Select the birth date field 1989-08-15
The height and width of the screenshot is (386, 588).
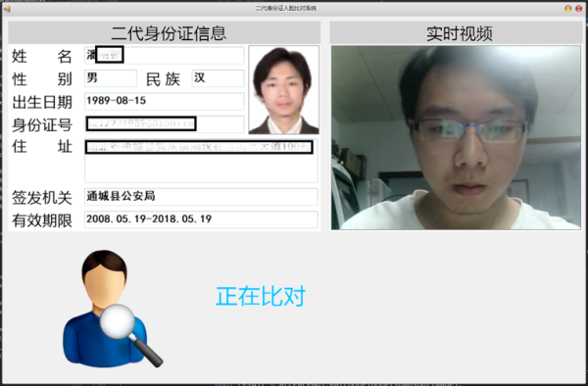(x=165, y=101)
